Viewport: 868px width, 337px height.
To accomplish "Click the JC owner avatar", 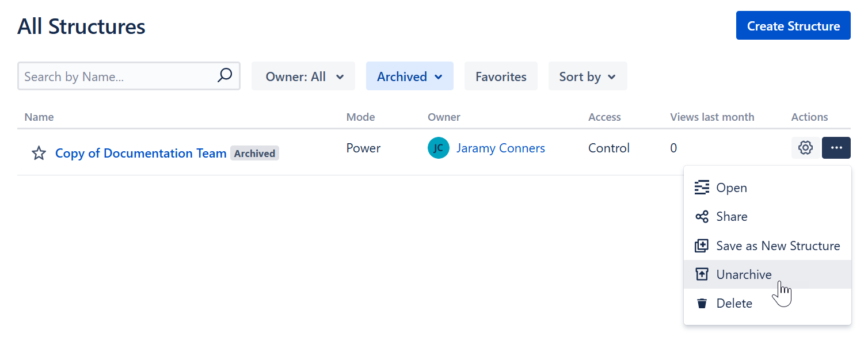I will [439, 148].
